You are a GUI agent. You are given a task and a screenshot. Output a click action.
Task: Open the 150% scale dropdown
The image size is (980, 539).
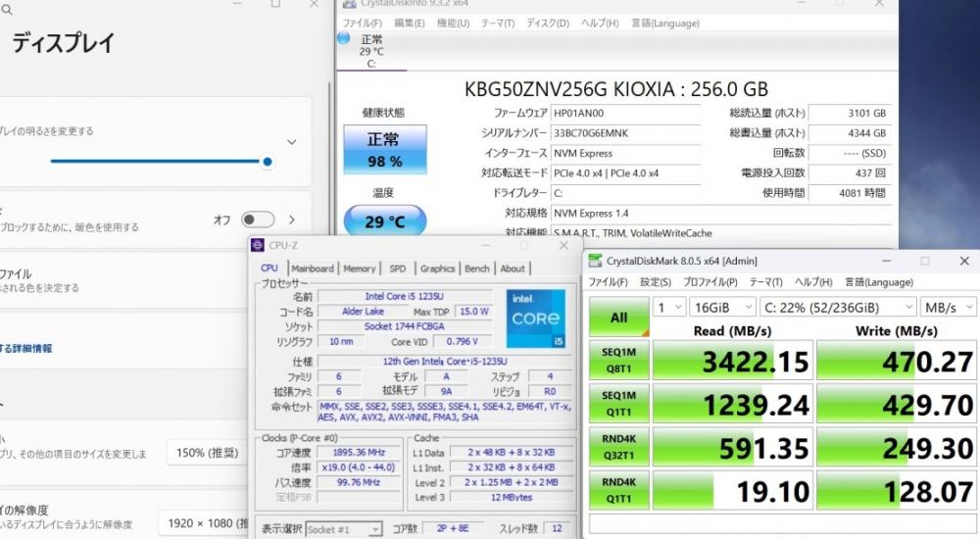tap(207, 453)
